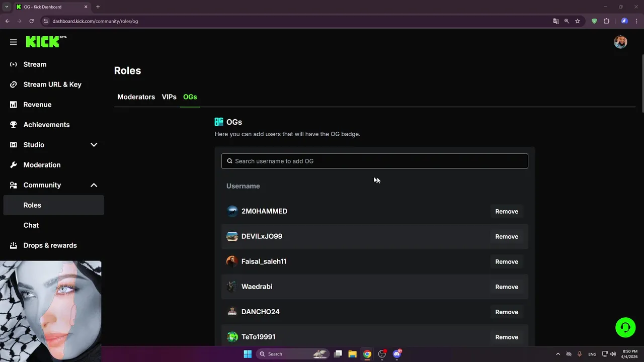Collapse the Community chevron
Image resolution: width=644 pixels, height=362 pixels.
point(94,185)
